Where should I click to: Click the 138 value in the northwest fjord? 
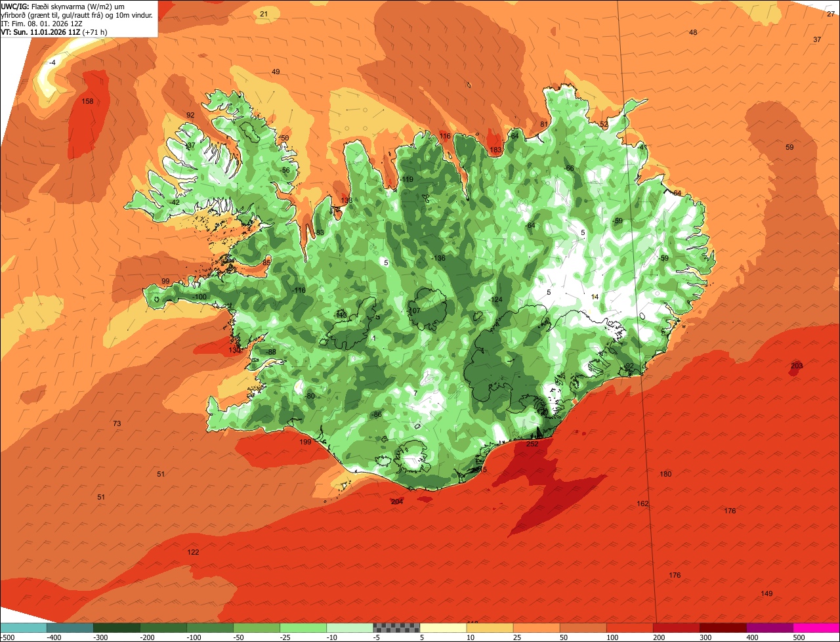coord(346,201)
